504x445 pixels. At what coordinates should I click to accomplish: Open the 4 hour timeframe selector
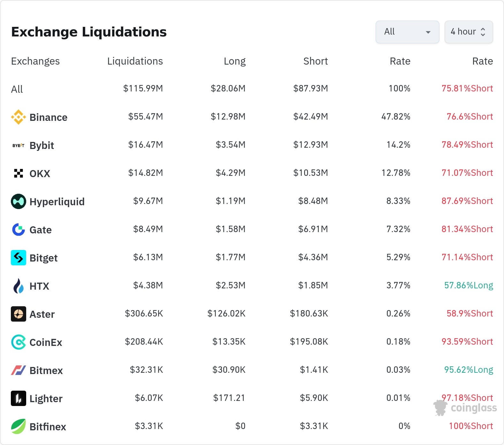coord(469,32)
